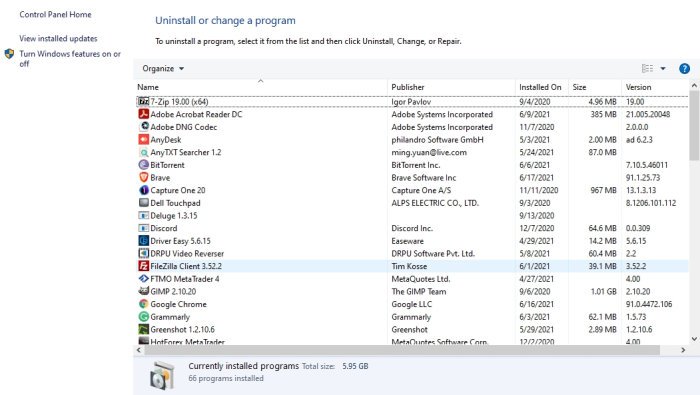Select the Google Chrome icon
The width and height of the screenshot is (700, 395).
(x=143, y=304)
